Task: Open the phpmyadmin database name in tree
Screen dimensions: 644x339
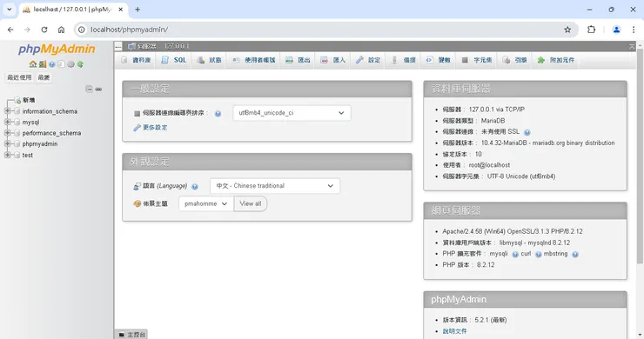Action: 40,144
